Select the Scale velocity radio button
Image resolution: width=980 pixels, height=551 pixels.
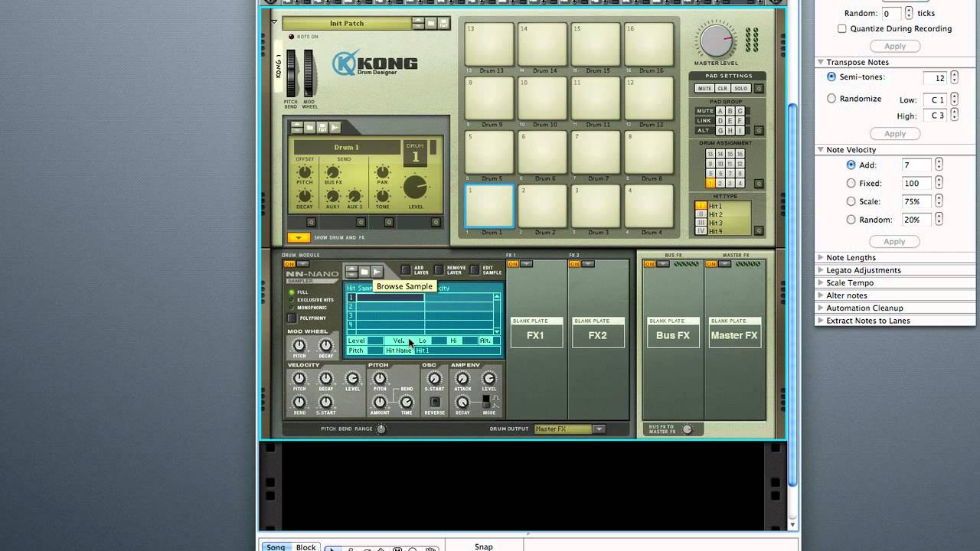851,202
